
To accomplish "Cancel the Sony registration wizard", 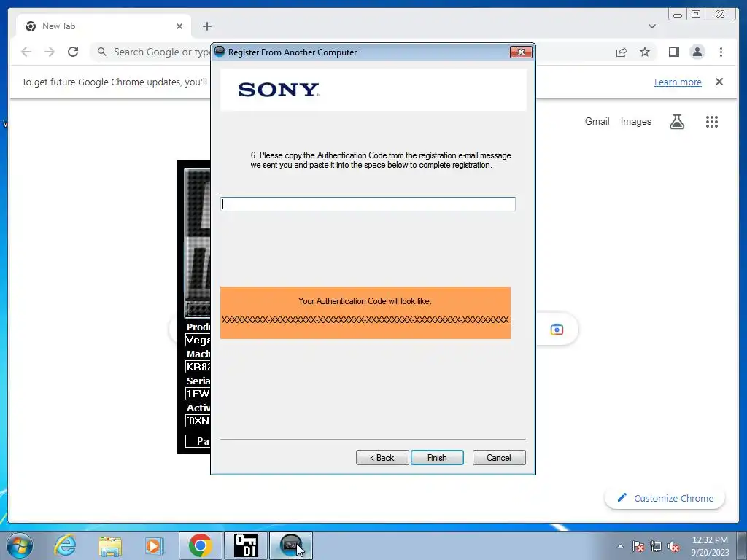I will pyautogui.click(x=499, y=458).
